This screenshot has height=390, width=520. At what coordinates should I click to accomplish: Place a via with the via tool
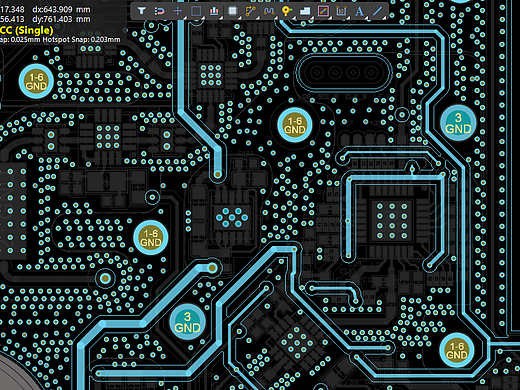pyautogui.click(x=287, y=11)
